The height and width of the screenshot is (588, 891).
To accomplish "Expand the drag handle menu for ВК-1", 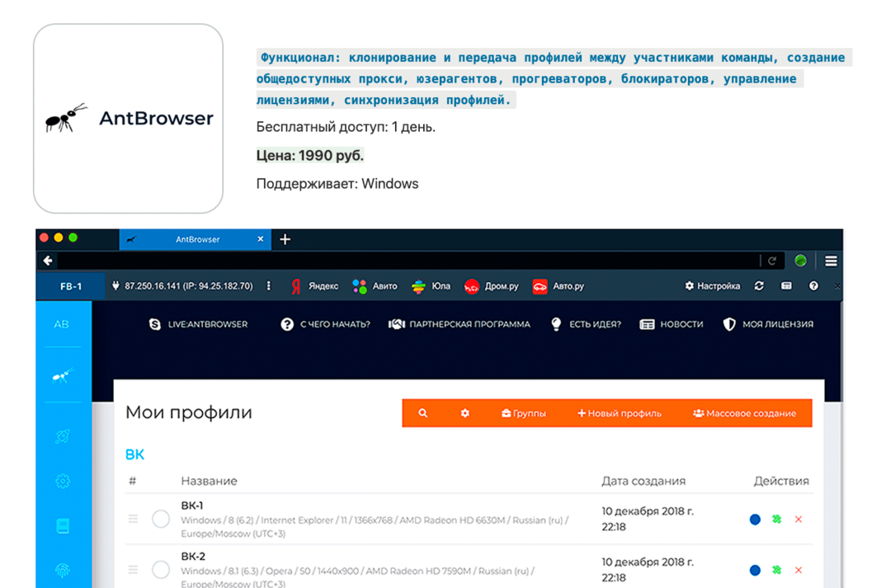I will click(133, 519).
